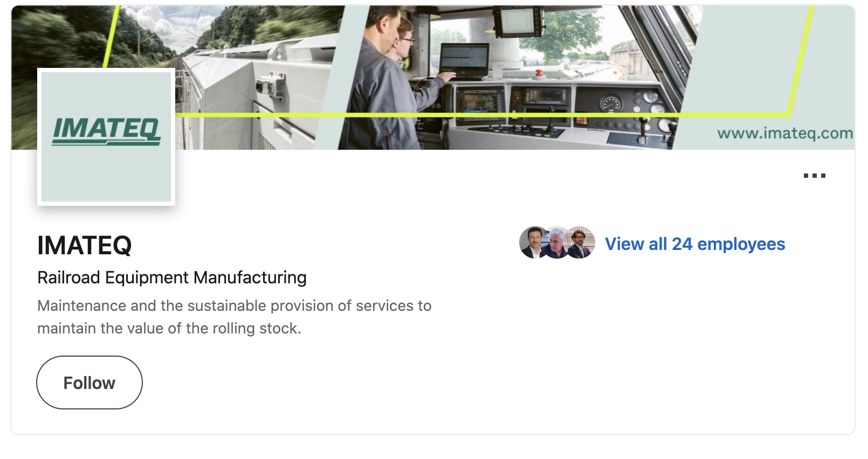
Task: Open the View all 24 employees link
Action: point(694,244)
